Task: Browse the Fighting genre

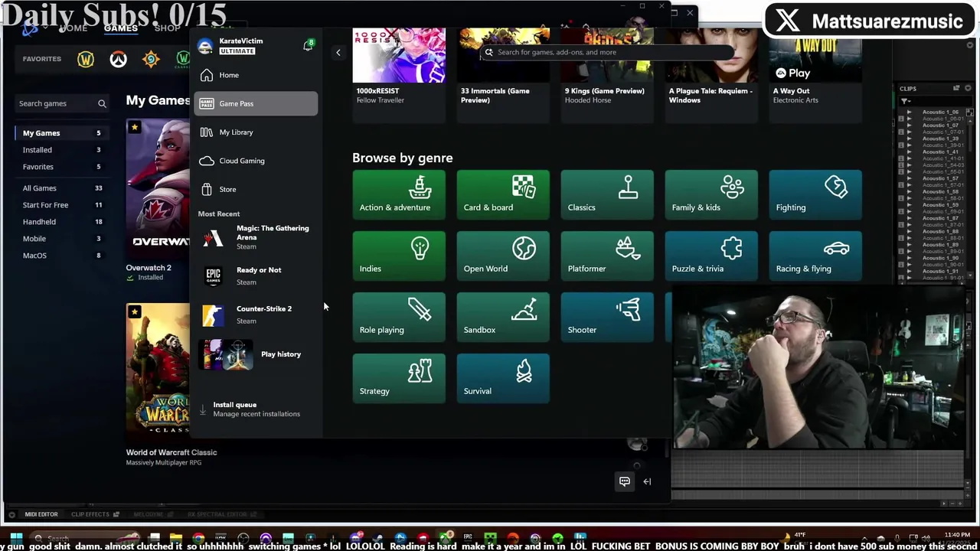Action: point(815,194)
